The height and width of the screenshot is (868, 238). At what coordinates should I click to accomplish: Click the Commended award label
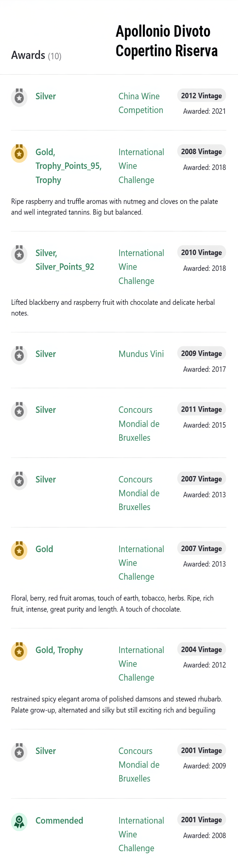point(59,820)
